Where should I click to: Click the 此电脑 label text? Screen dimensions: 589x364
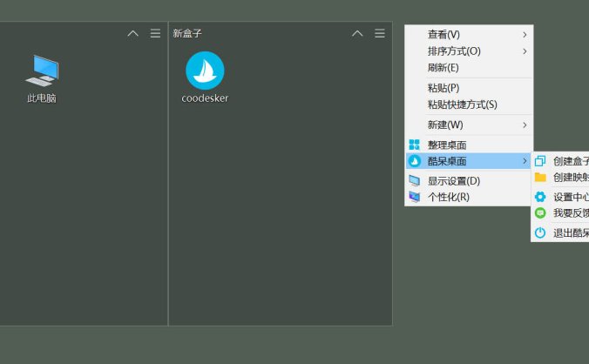[x=42, y=98]
